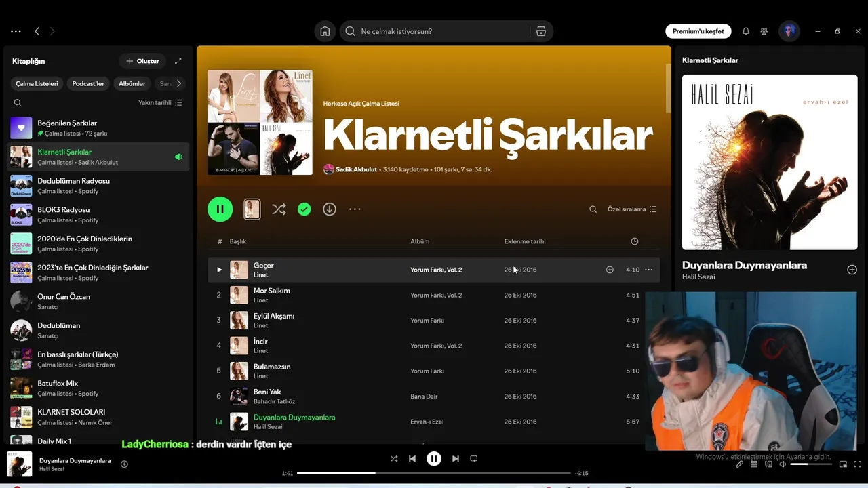The width and height of the screenshot is (868, 488).
Task: Search within the playlist
Action: tap(593, 209)
